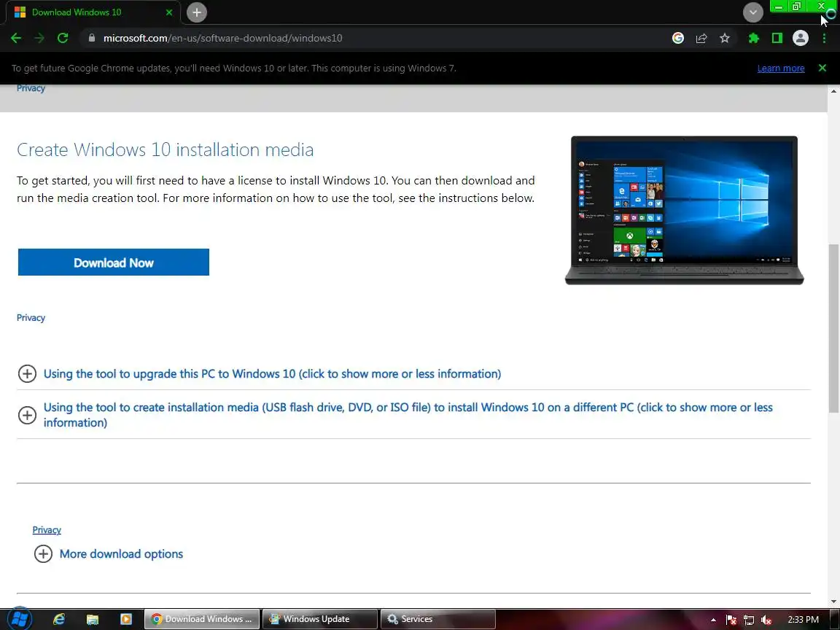Share this page using share icon

point(701,38)
